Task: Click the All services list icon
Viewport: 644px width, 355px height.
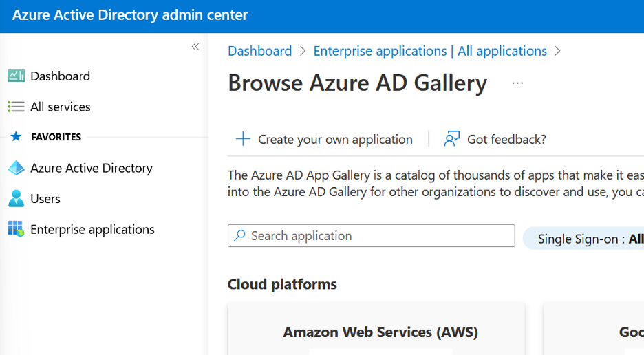Action: (16, 107)
